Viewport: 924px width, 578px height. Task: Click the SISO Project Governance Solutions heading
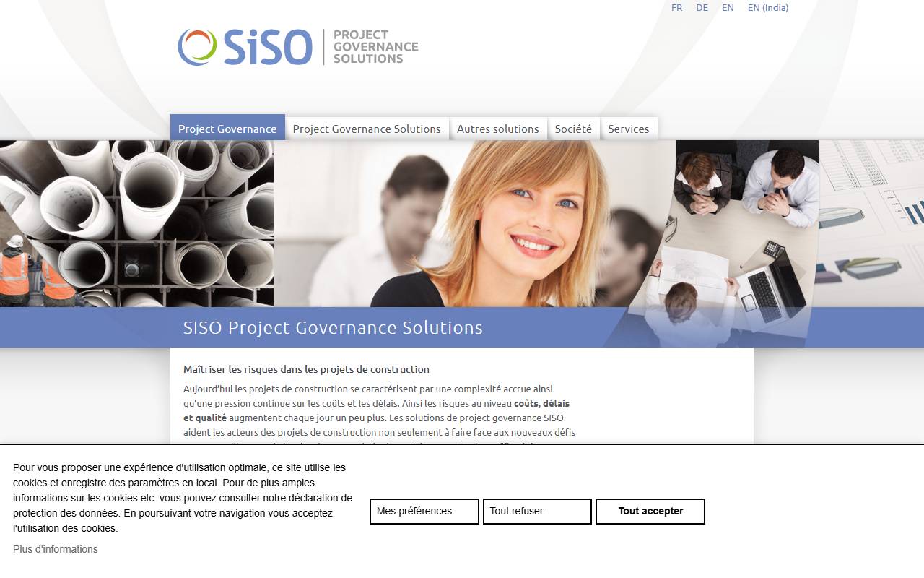click(333, 327)
